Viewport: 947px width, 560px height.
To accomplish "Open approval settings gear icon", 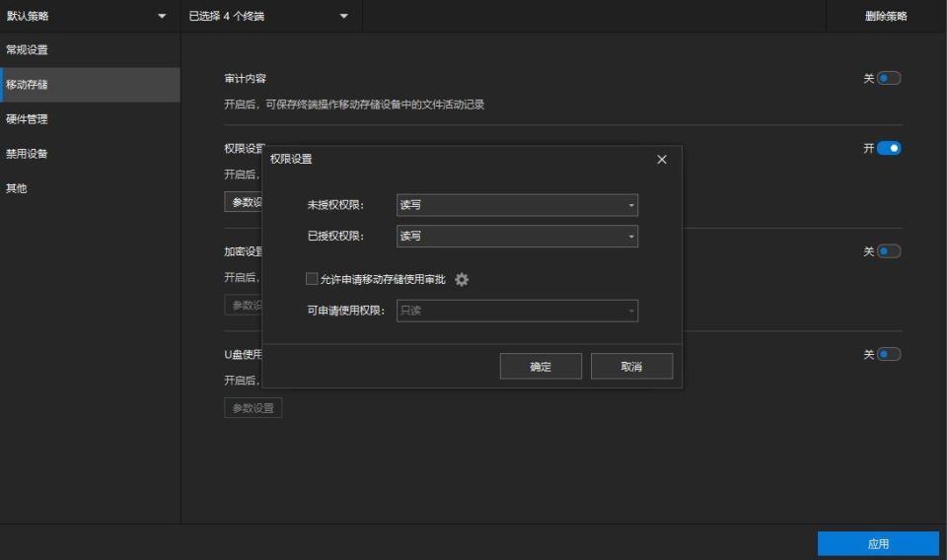I will coord(462,279).
